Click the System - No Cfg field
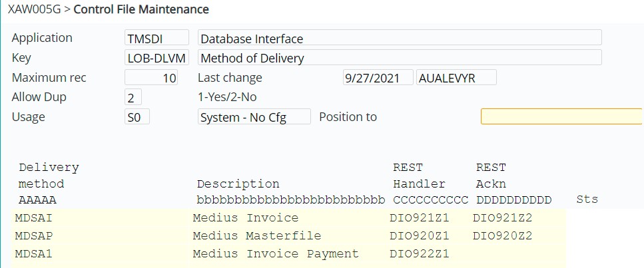 pos(254,117)
